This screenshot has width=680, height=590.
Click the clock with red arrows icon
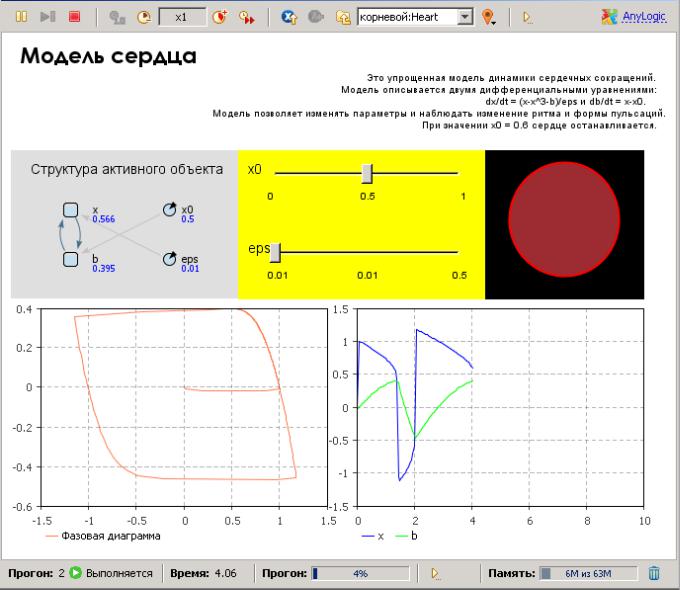coord(247,17)
